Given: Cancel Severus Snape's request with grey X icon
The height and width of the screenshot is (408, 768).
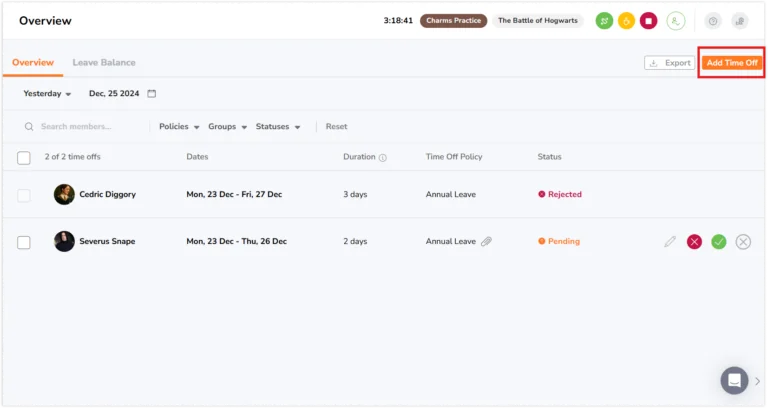Looking at the screenshot, I should (743, 241).
